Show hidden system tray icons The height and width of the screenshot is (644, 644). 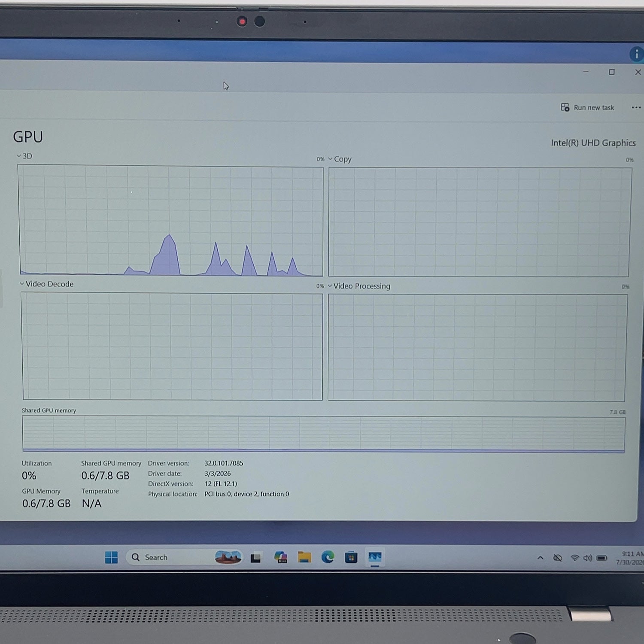541,558
